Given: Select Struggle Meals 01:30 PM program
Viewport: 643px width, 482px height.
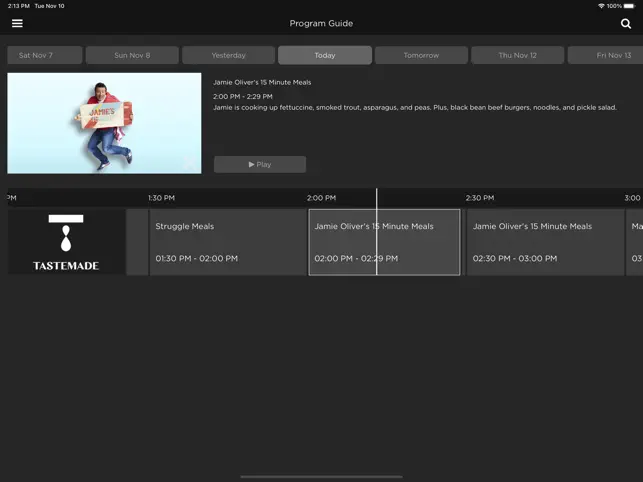Looking at the screenshot, I should coord(228,242).
